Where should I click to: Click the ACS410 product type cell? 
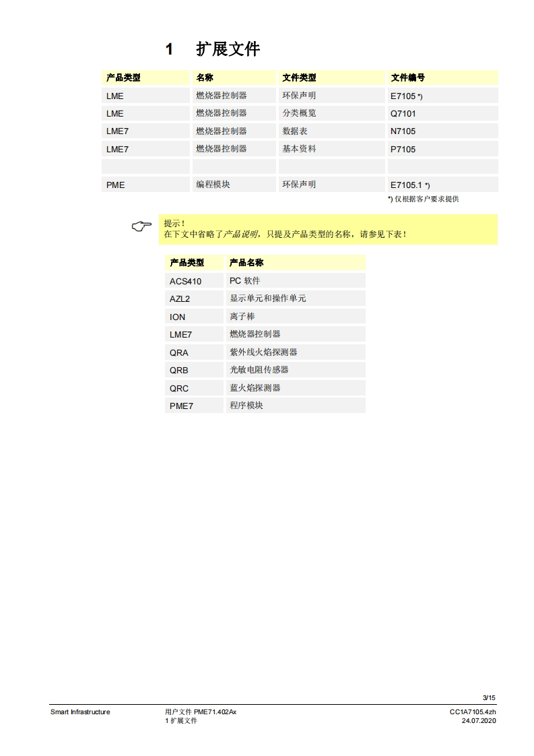(185, 281)
